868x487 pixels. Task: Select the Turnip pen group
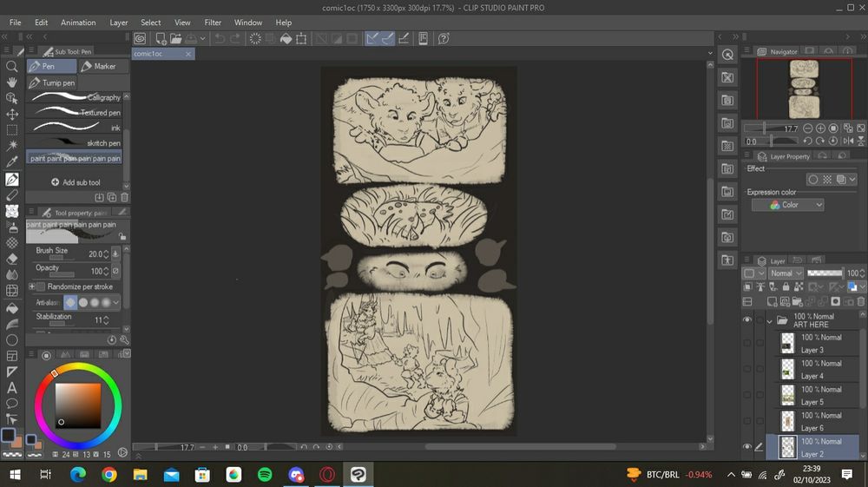(51, 83)
